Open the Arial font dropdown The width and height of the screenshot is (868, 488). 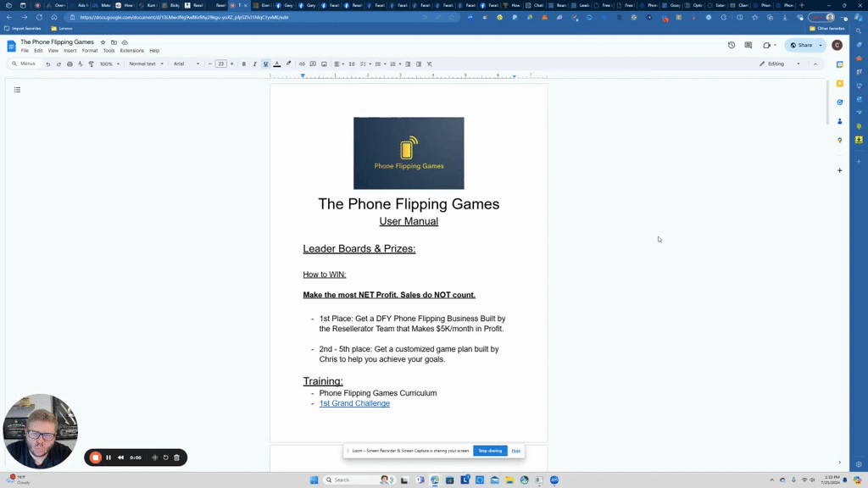click(186, 64)
